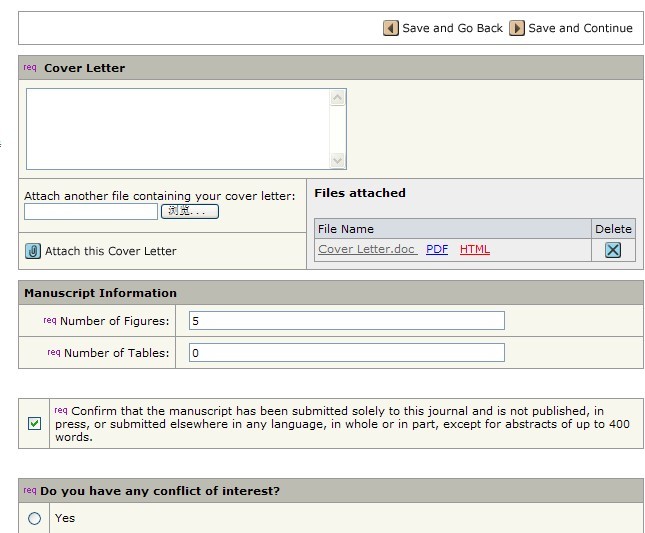Open the HTML version of cover letter
Viewport: 645px width, 533px height.
coord(475,249)
